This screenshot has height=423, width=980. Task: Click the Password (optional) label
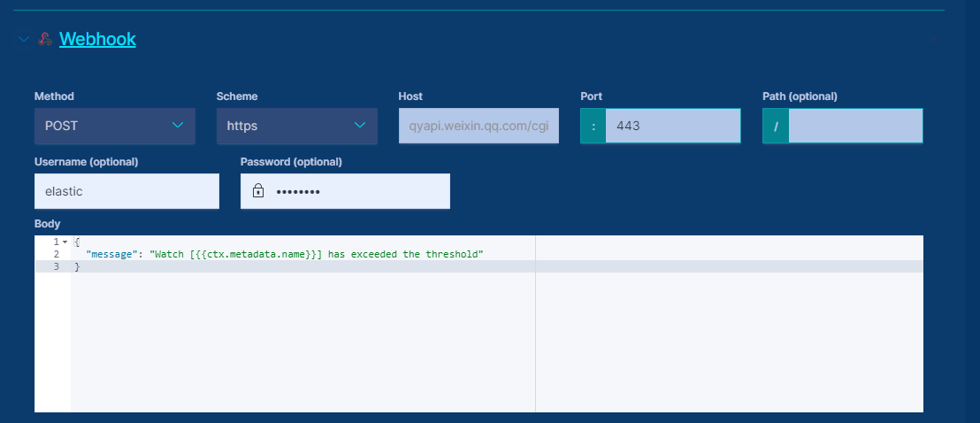291,161
